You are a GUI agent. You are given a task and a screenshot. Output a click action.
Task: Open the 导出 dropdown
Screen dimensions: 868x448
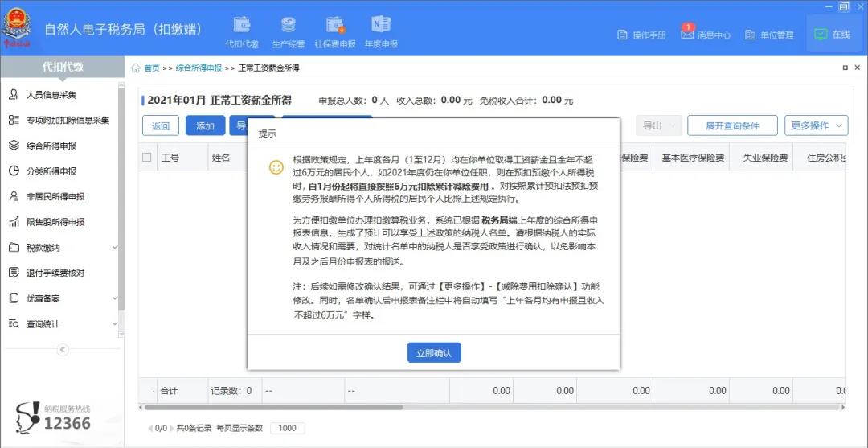point(658,125)
